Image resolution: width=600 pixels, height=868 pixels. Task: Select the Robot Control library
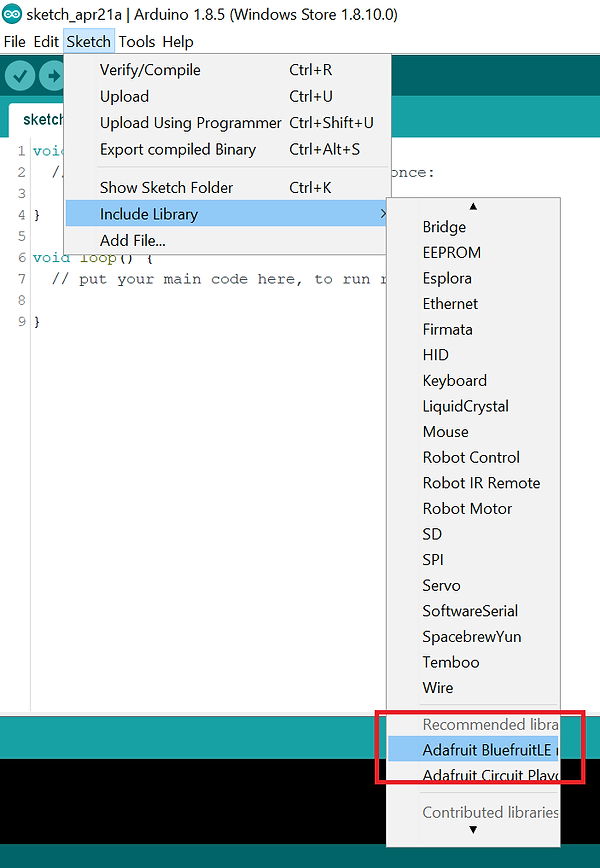(473, 457)
